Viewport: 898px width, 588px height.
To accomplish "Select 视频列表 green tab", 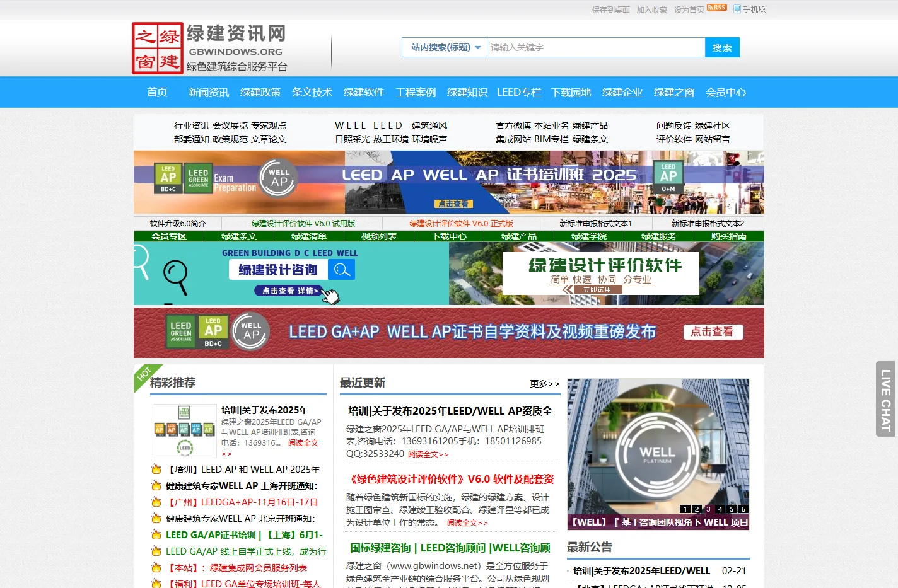I will pyautogui.click(x=379, y=236).
